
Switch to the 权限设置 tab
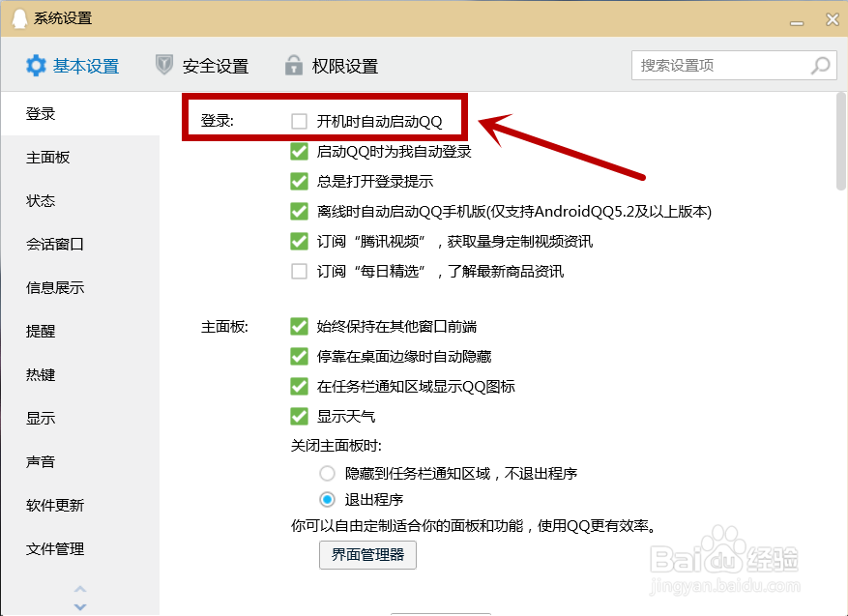click(x=332, y=66)
